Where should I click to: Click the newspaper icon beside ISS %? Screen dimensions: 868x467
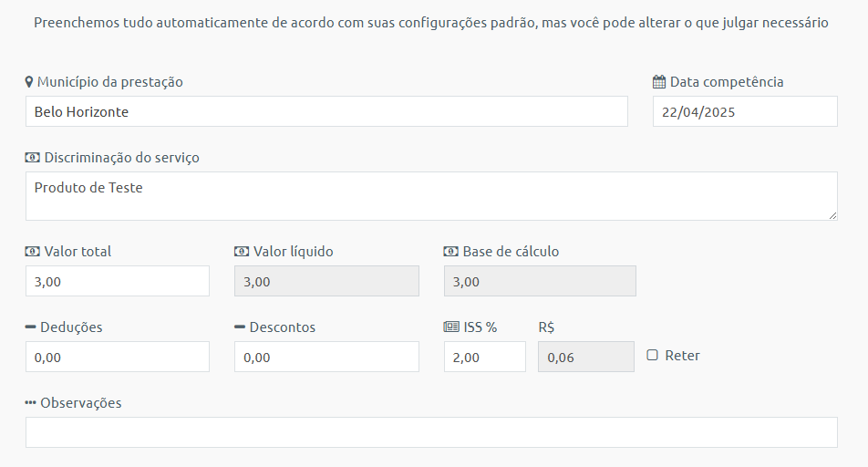(451, 327)
